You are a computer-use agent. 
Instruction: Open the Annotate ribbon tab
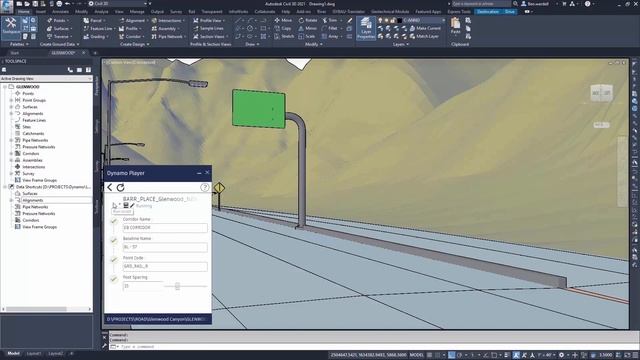click(60, 12)
